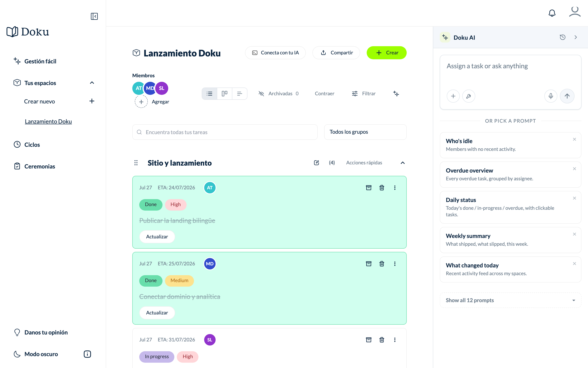Screen dimensions: 588x368
Task: Click Actualizar on Publicar la landing task
Action: tap(157, 237)
